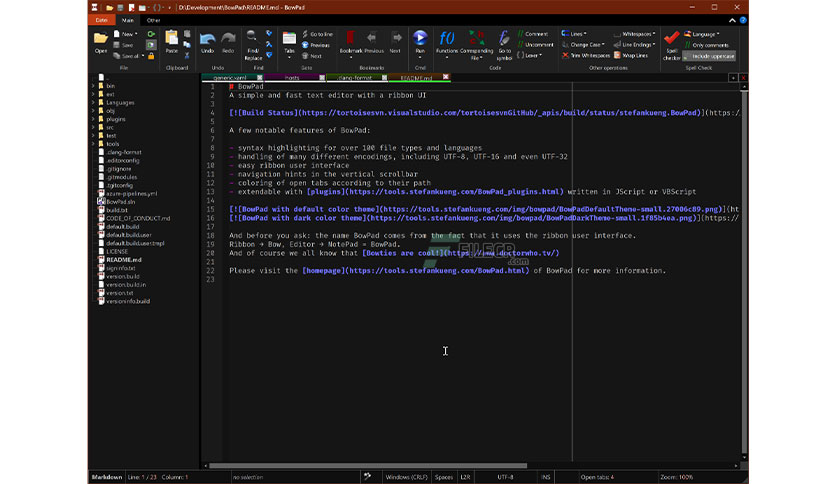Switch to the Other ribbon tab
The width and height of the screenshot is (836, 484).
154,20
